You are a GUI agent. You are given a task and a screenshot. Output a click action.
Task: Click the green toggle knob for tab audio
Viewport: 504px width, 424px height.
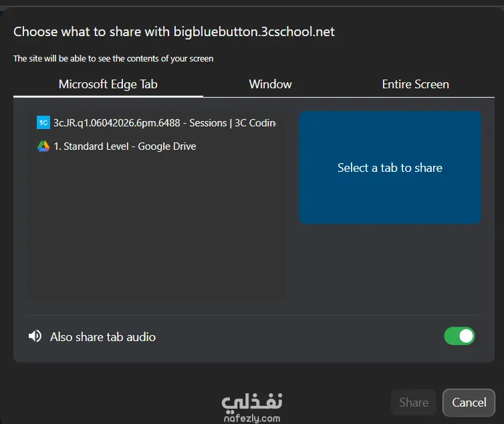467,336
